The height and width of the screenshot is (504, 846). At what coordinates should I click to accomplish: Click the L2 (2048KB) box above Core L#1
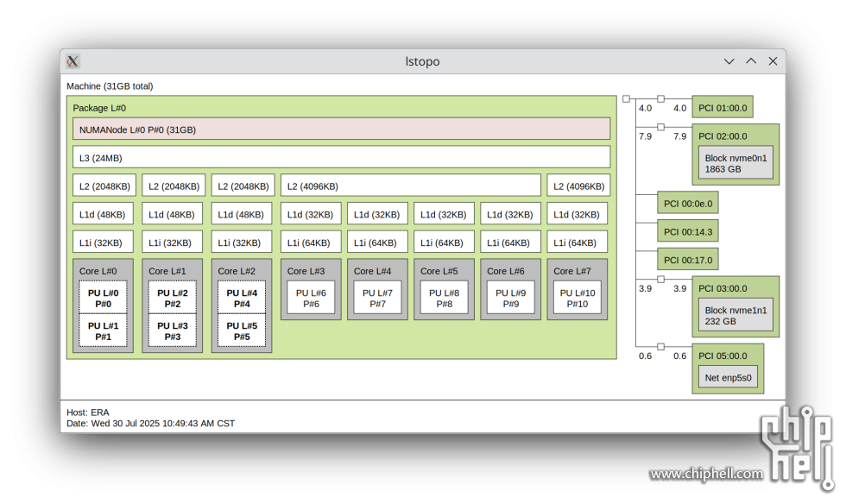pyautogui.click(x=174, y=186)
